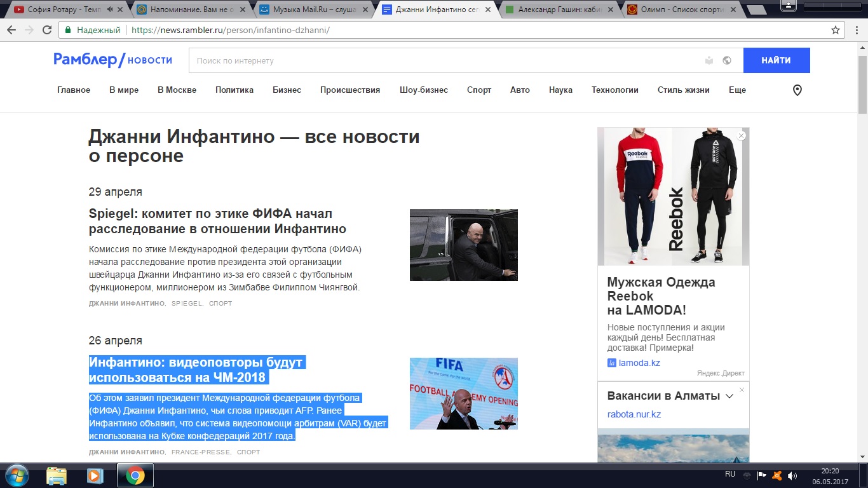Click the Мужская Одежда Reebok ad title
Image resolution: width=868 pixels, height=488 pixels.
661,296
